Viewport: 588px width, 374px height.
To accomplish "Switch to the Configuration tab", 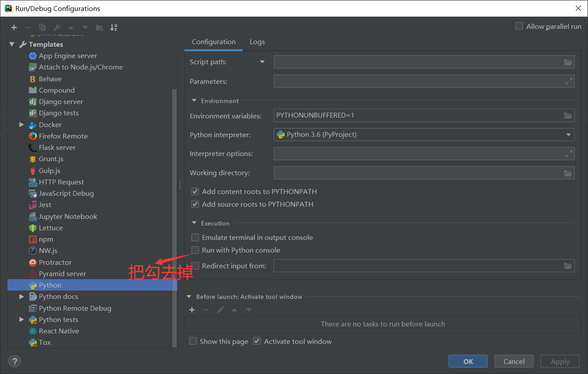I will 214,42.
